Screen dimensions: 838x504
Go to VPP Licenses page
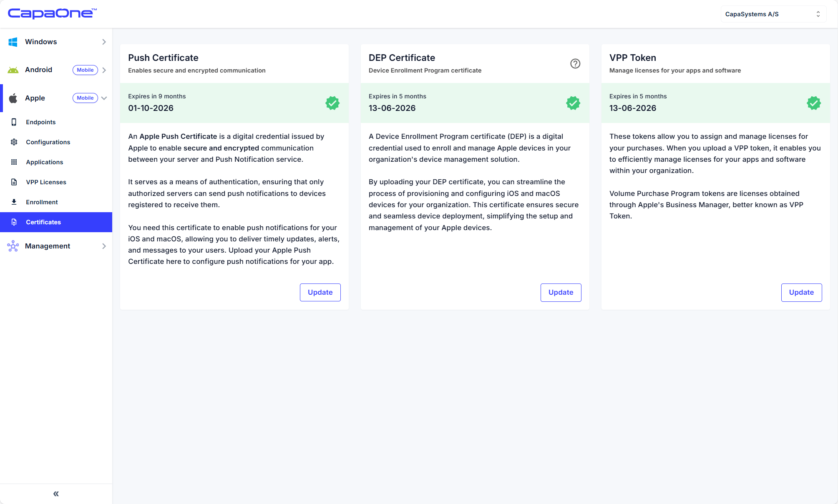(56, 182)
